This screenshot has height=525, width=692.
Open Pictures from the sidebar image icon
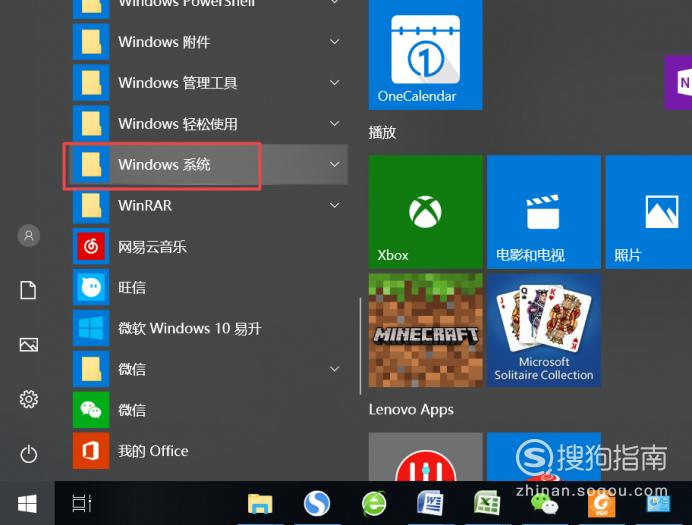(x=29, y=345)
